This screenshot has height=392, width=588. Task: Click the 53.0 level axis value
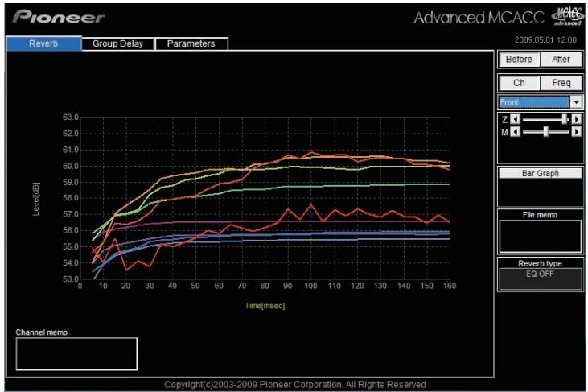[x=71, y=279]
